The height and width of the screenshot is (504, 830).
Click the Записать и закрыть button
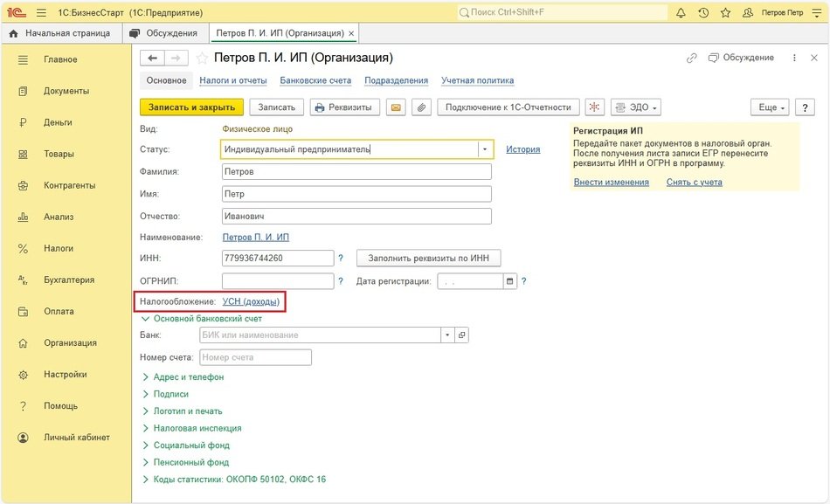point(191,107)
